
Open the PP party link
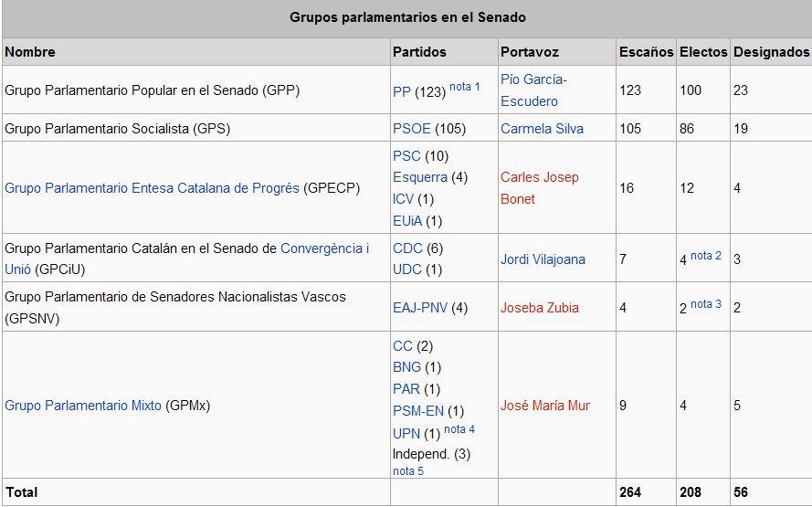tap(401, 91)
